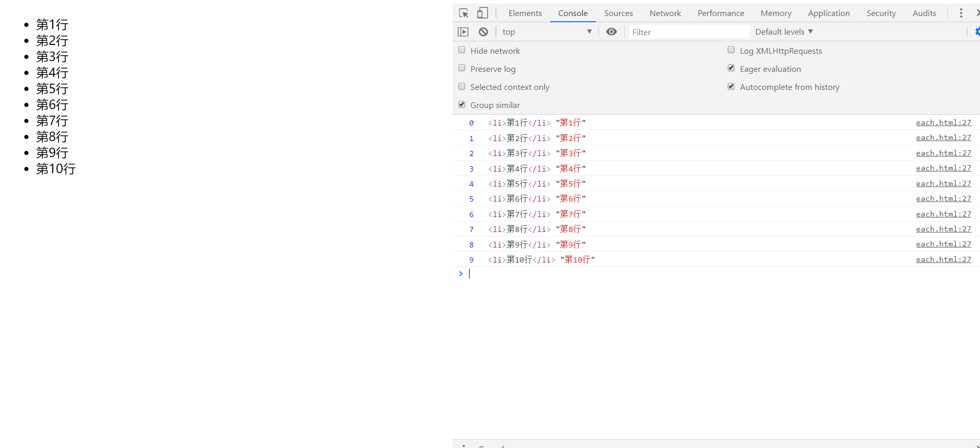Click the 第10行 list item on the page

click(x=55, y=168)
